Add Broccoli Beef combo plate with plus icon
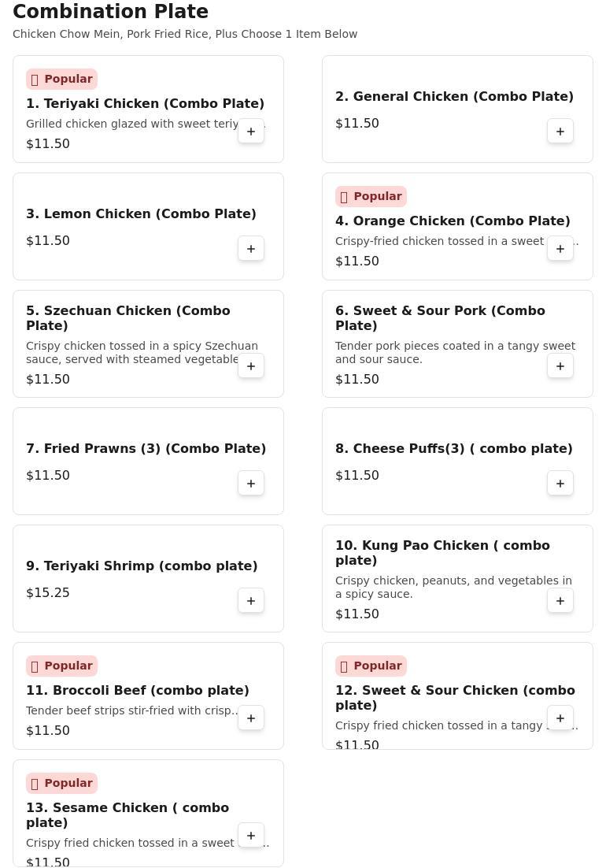 click(x=251, y=718)
